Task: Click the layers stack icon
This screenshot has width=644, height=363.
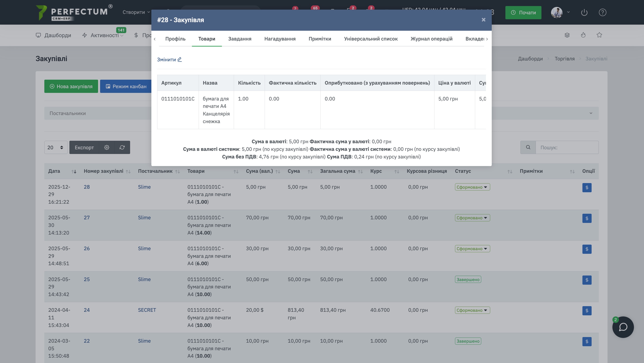Action: pyautogui.click(x=567, y=35)
